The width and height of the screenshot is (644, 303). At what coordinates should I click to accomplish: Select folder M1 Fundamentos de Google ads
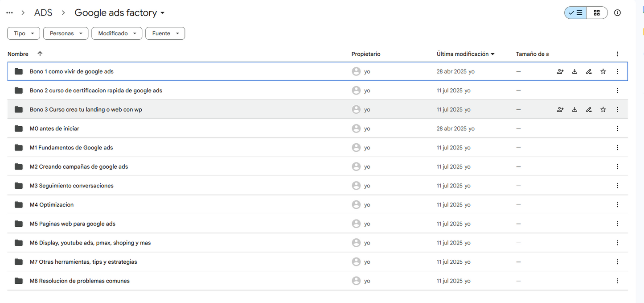coord(71,148)
